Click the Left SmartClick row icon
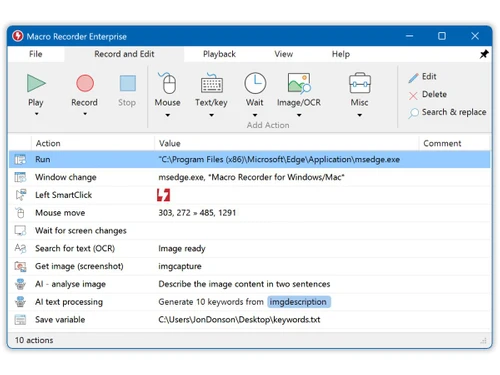The height and width of the screenshot is (375, 500). click(21, 195)
